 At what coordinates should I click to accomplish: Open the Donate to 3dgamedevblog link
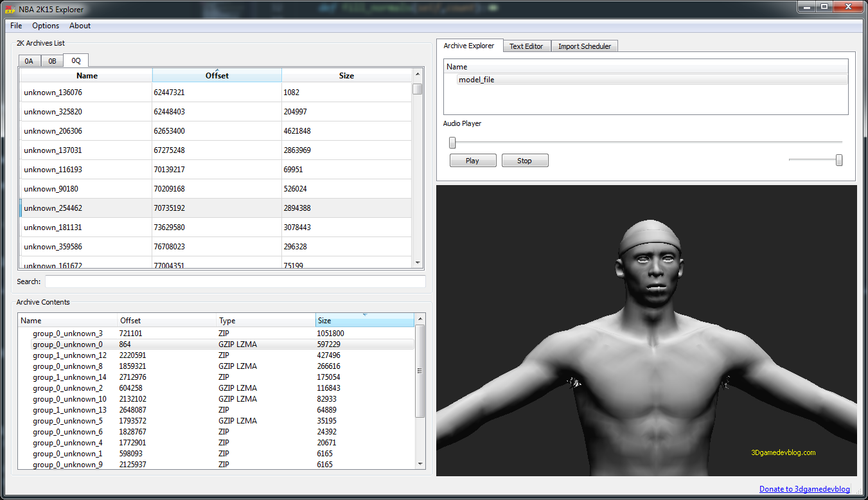pos(804,489)
